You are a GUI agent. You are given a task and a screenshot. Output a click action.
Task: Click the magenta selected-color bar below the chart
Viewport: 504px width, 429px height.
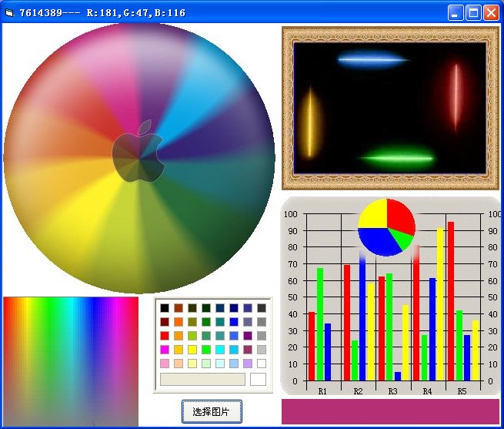click(390, 411)
